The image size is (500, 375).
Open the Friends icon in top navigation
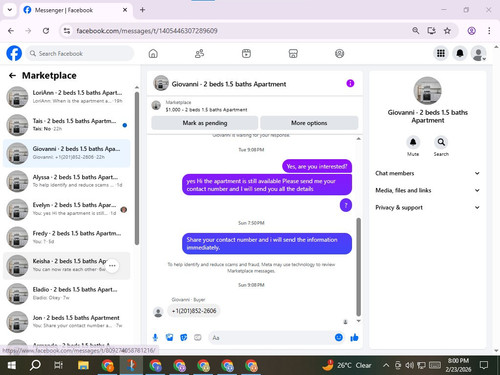point(199,53)
